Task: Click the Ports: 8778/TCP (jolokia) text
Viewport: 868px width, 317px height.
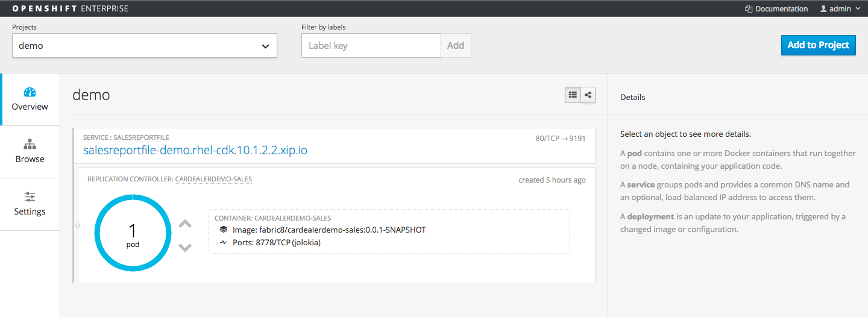Action: [x=277, y=242]
